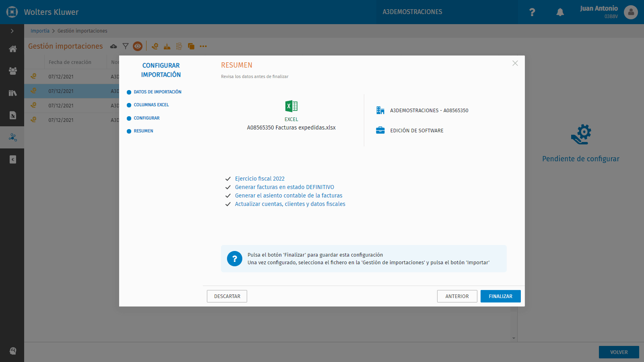The width and height of the screenshot is (644, 362).
Task: Open the library books sidebar icon
Action: click(12, 93)
